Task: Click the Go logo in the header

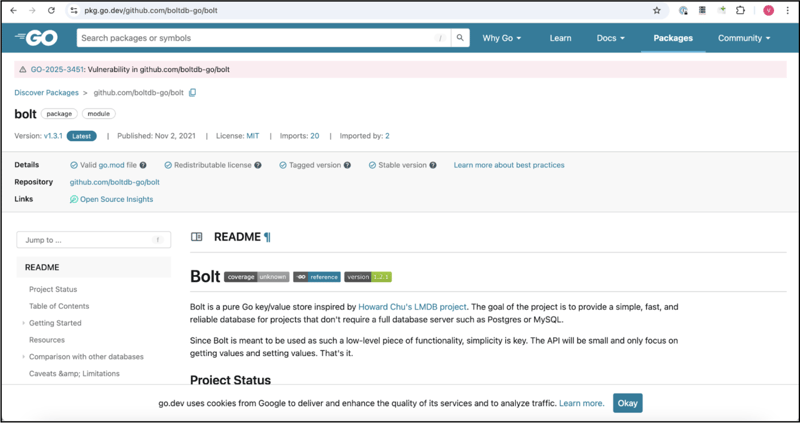Action: (36, 38)
